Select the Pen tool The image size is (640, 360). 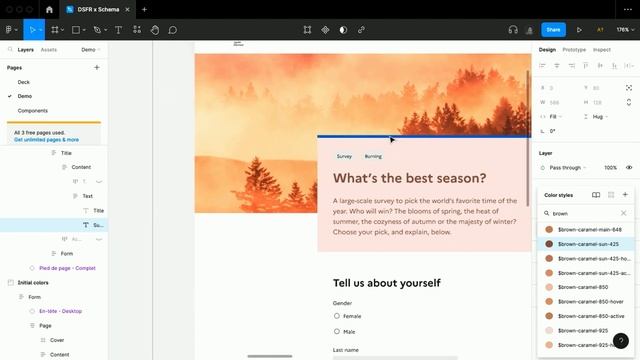tap(97, 30)
